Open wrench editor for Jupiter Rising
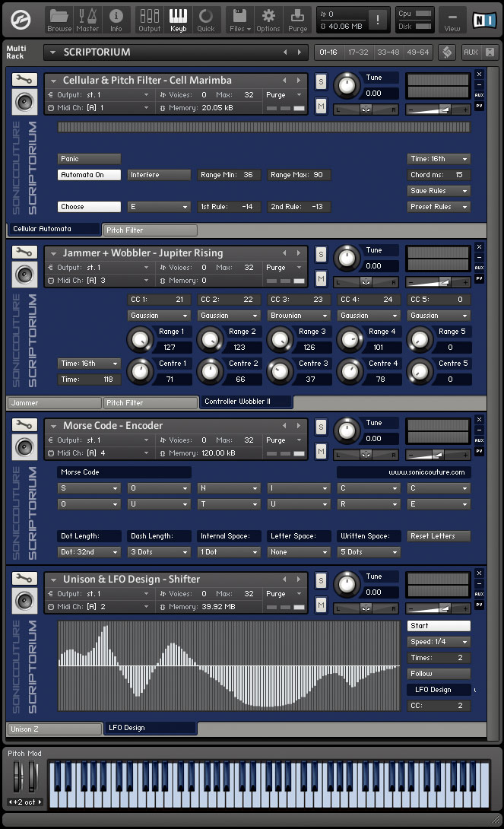 coord(24,253)
